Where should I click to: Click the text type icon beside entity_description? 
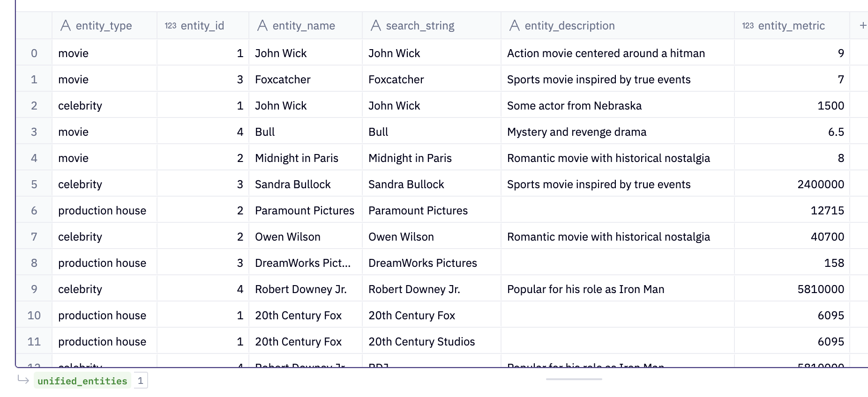(515, 25)
